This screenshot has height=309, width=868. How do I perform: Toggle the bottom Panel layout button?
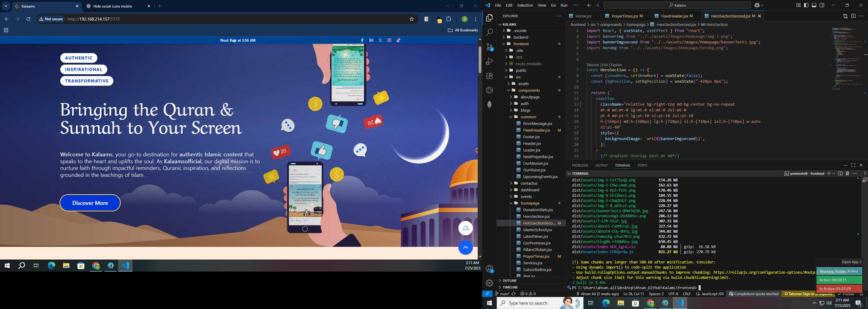click(x=814, y=5)
